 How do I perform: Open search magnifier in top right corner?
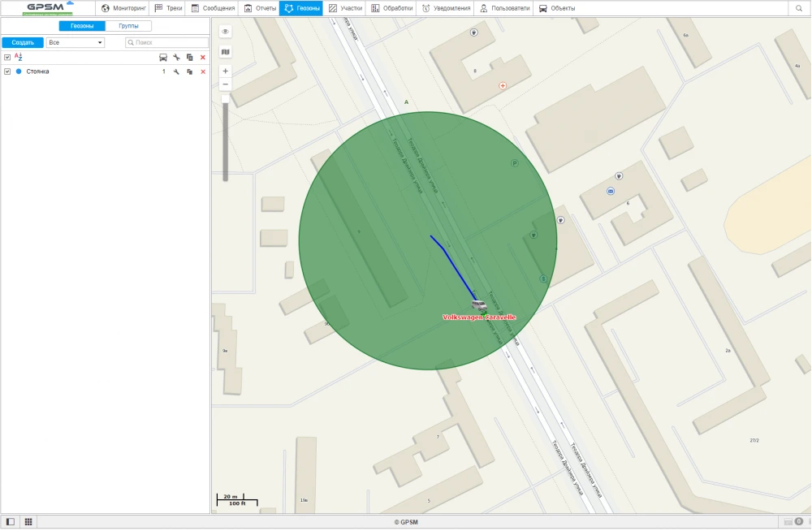coord(799,8)
